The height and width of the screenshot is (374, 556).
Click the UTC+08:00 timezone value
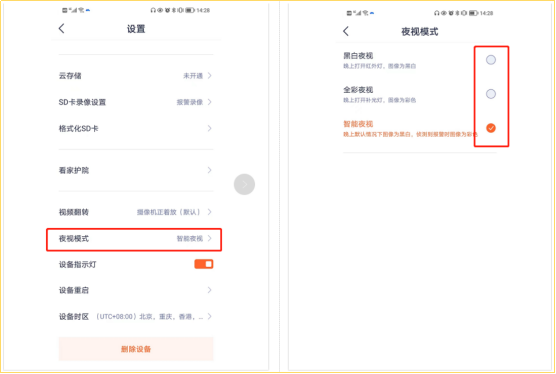pyautogui.click(x=149, y=316)
